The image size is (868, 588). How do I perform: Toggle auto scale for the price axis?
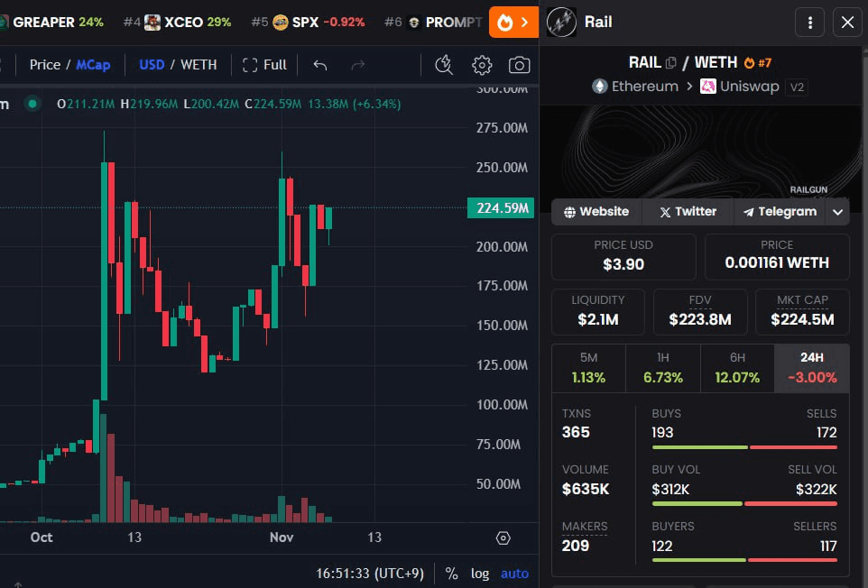[x=514, y=574]
